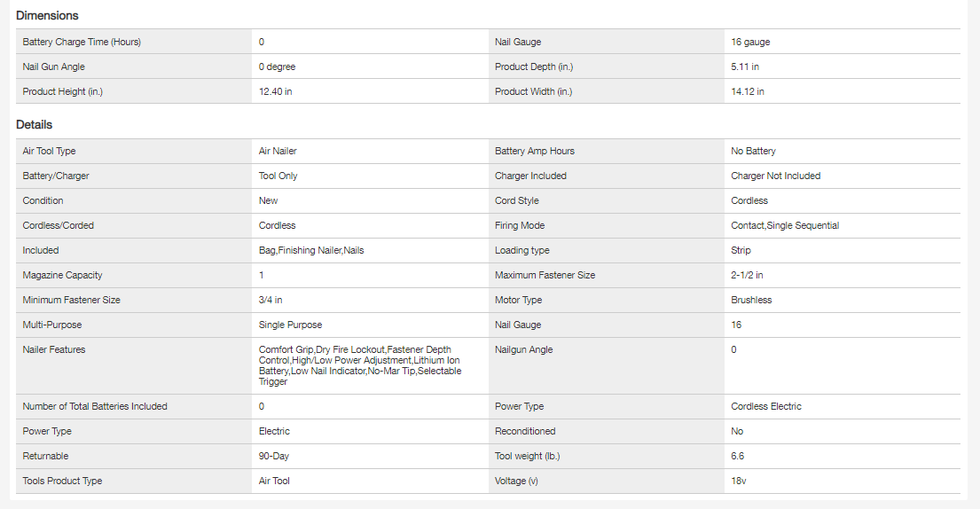Click the Maximum Fastener Size label

tap(545, 276)
